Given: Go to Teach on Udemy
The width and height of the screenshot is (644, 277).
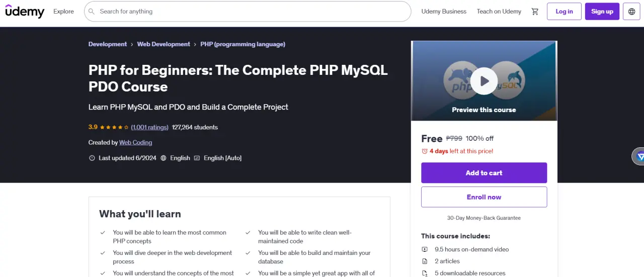Looking at the screenshot, I should pos(499,12).
